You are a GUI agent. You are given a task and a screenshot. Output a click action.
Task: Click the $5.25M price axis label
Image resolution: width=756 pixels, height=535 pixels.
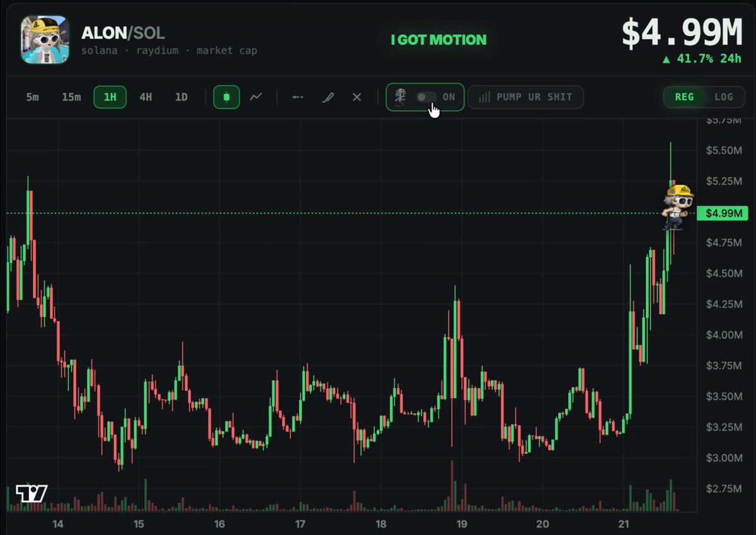coord(723,181)
